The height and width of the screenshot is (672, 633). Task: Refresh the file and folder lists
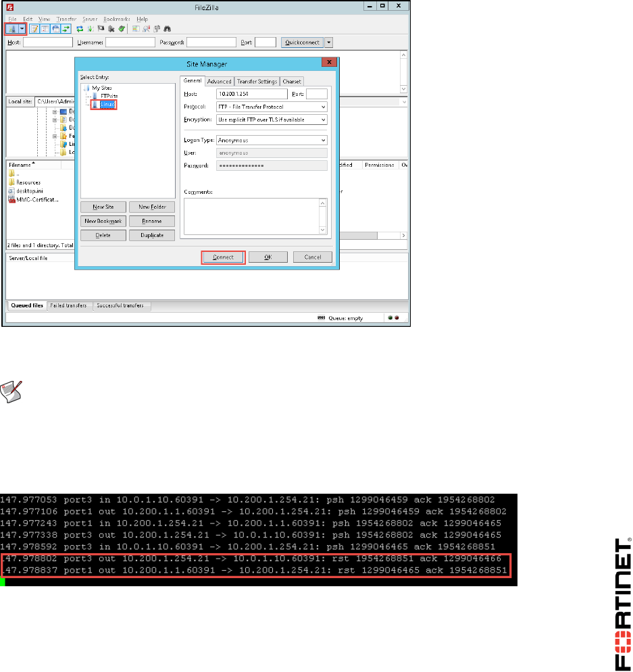coord(80,29)
